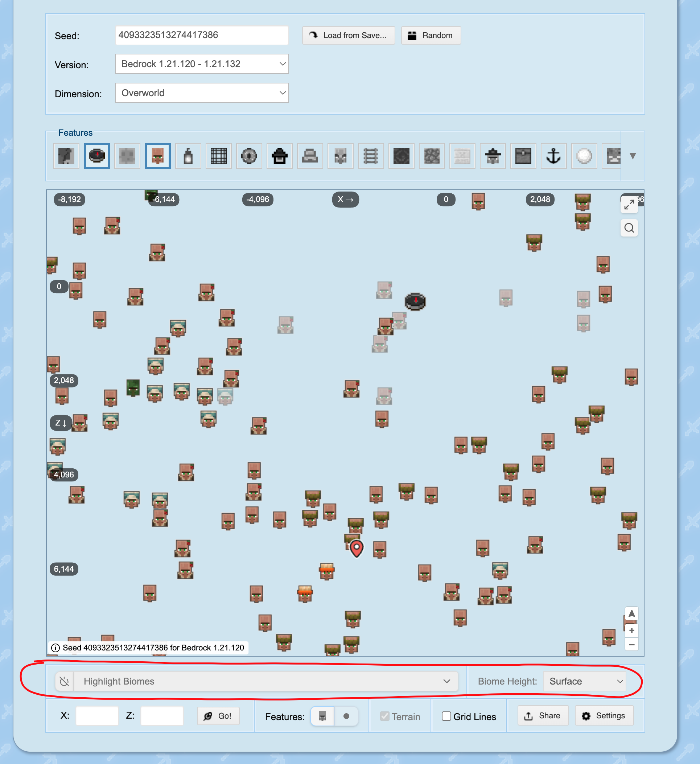The width and height of the screenshot is (700, 764).
Task: Toggle the dark chest feature icon
Action: pos(523,156)
